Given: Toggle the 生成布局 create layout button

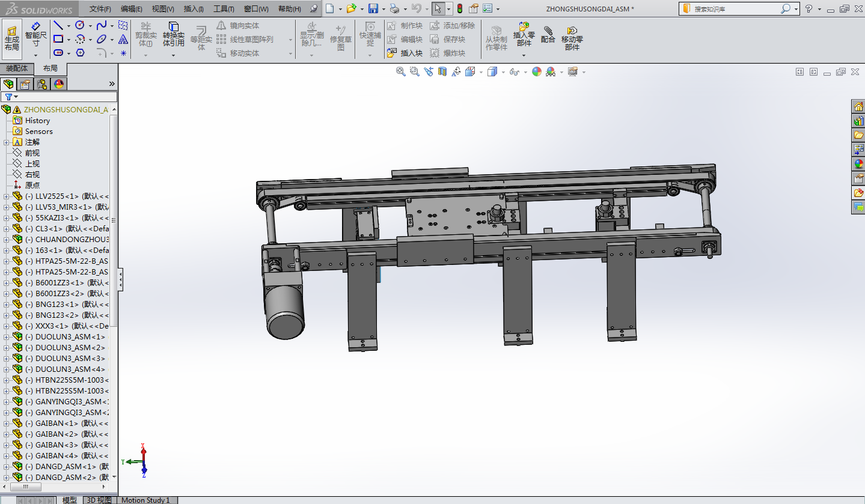Looking at the screenshot, I should [x=12, y=37].
